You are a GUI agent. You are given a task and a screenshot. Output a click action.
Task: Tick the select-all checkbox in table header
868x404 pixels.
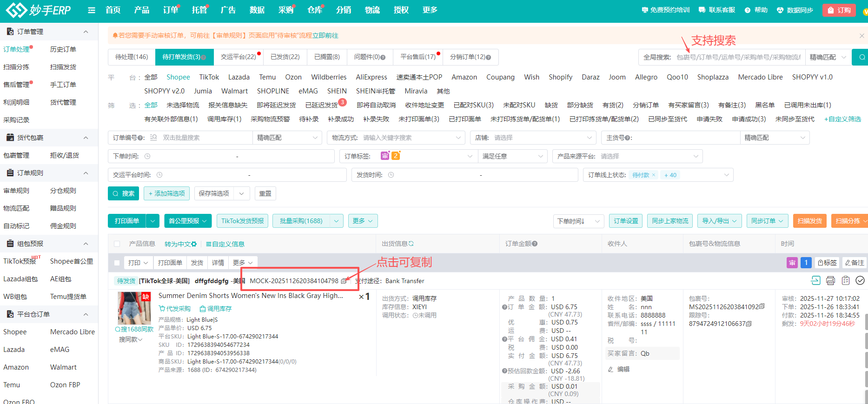pos(117,244)
